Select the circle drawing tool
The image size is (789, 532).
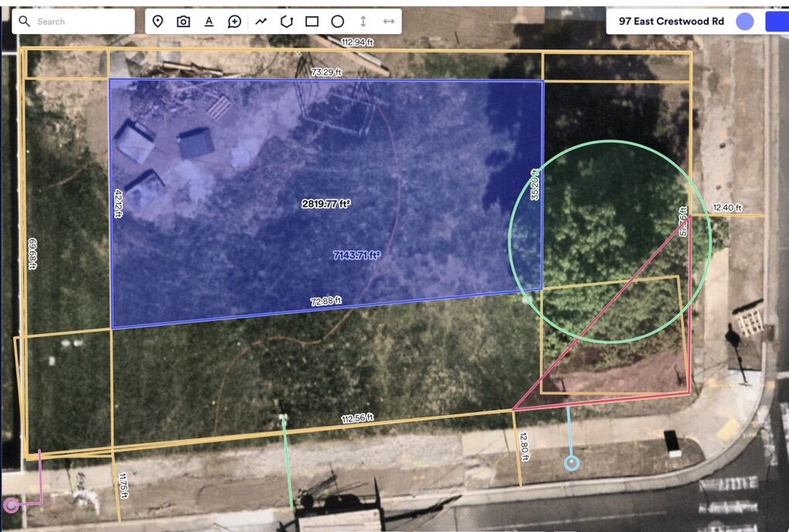pos(337,22)
